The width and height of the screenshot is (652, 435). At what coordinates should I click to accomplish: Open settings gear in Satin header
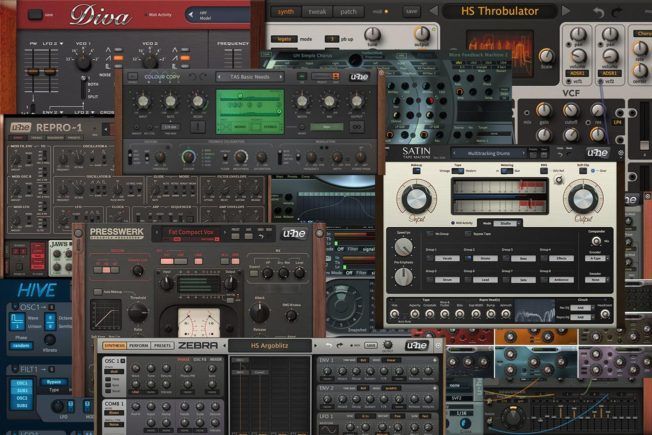pyautogui.click(x=620, y=153)
